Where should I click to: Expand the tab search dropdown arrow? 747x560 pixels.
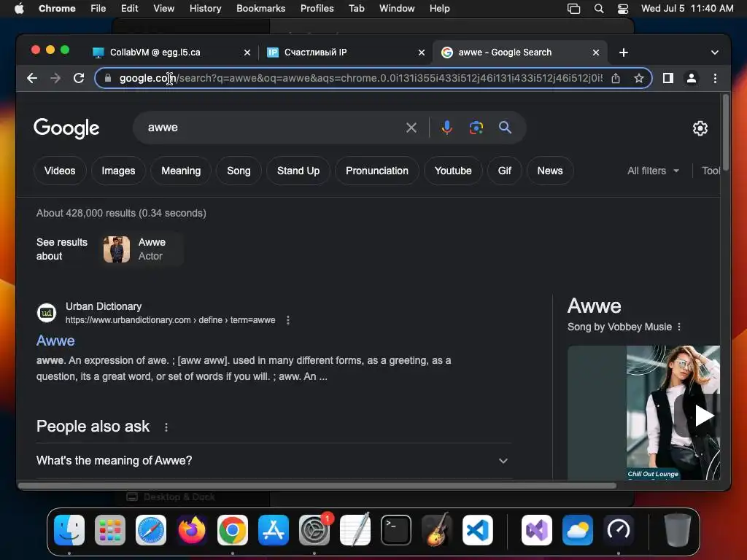(x=715, y=52)
